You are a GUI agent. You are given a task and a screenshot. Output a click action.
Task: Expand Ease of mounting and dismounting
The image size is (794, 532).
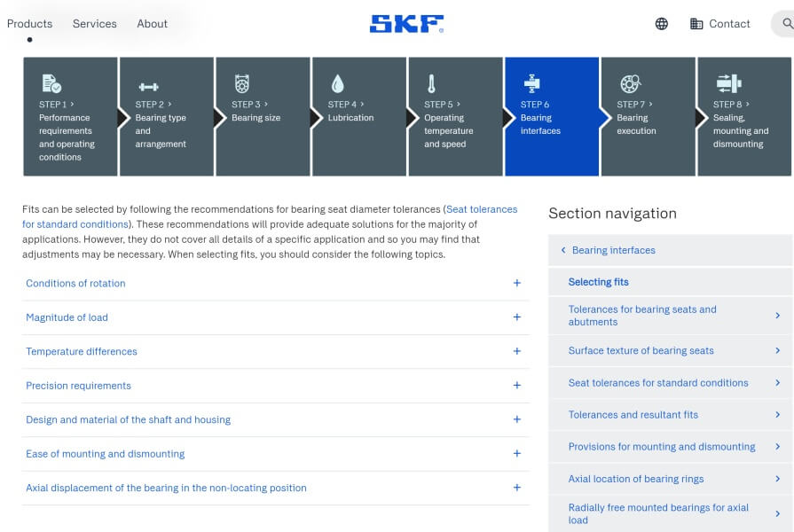point(276,454)
